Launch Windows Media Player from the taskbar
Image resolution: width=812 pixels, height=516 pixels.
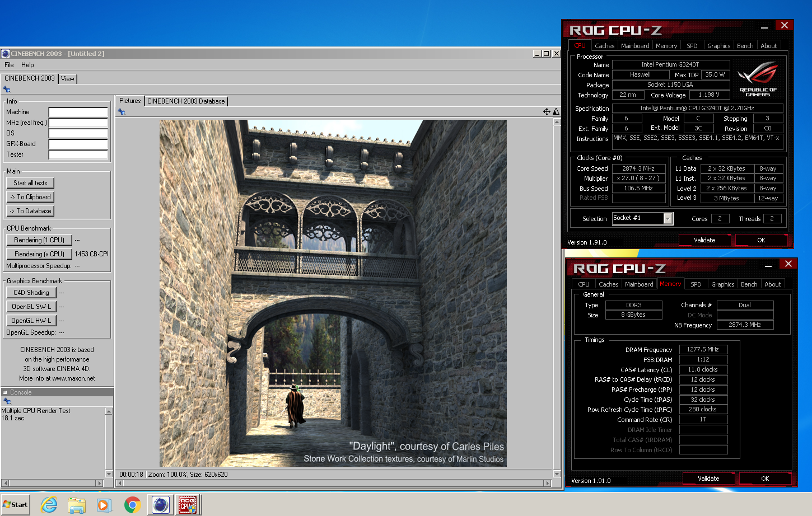point(104,505)
